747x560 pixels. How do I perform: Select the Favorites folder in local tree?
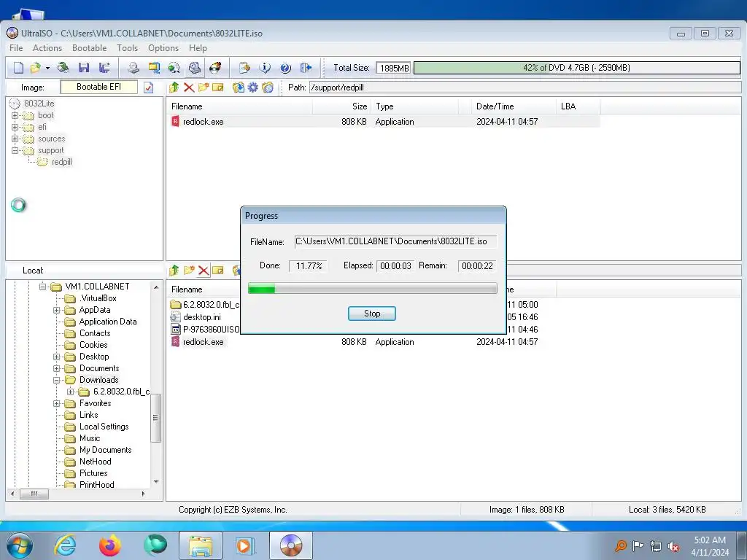coord(95,403)
